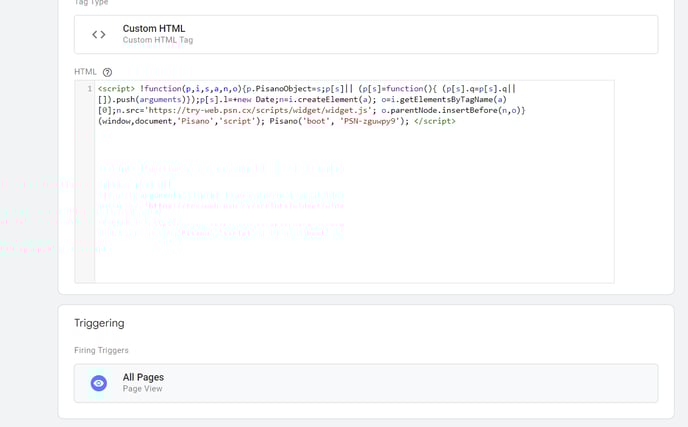Click the 'All Pages' title text
This screenshot has width=688, height=427.
pos(143,377)
